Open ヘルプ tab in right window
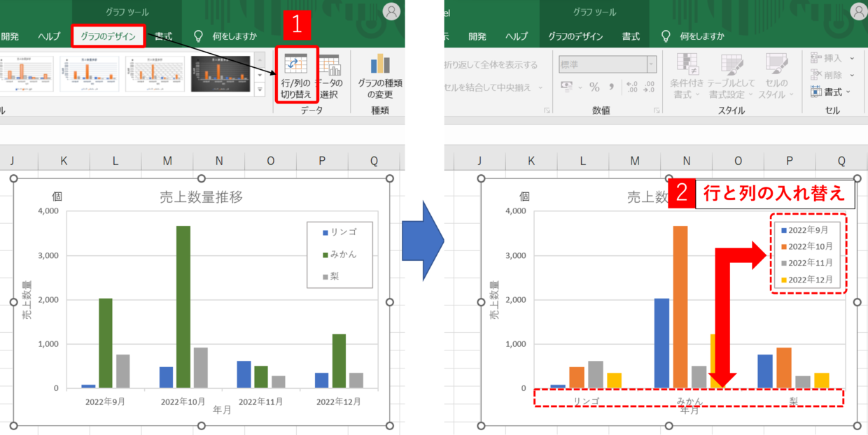Image resolution: width=868 pixels, height=435 pixels. [x=517, y=36]
